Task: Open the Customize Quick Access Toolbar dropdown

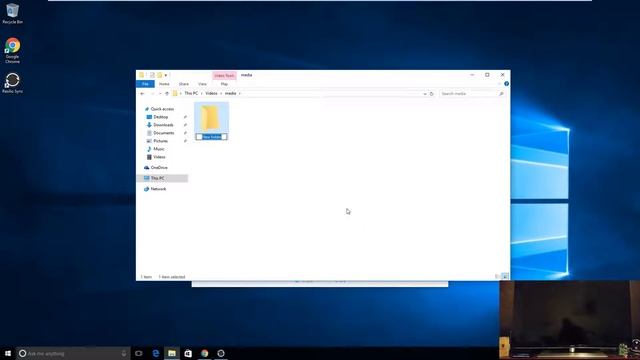Action: pyautogui.click(x=166, y=76)
